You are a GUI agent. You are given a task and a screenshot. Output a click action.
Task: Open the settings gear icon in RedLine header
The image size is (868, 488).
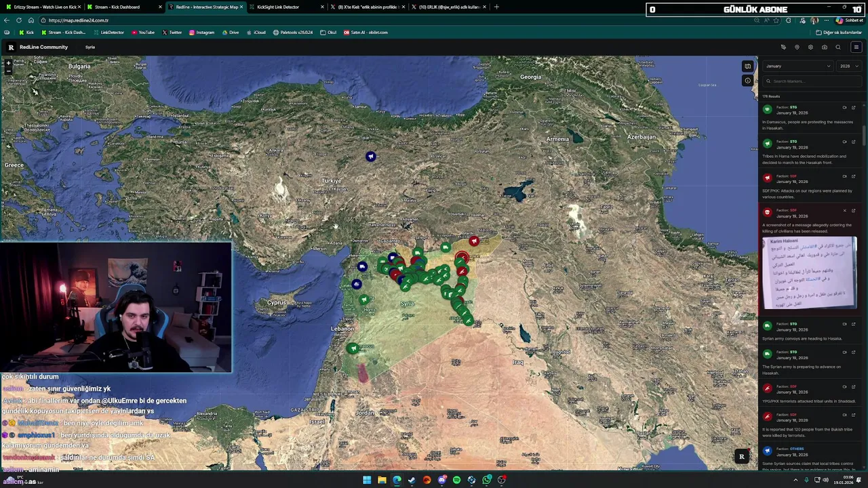pyautogui.click(x=810, y=47)
